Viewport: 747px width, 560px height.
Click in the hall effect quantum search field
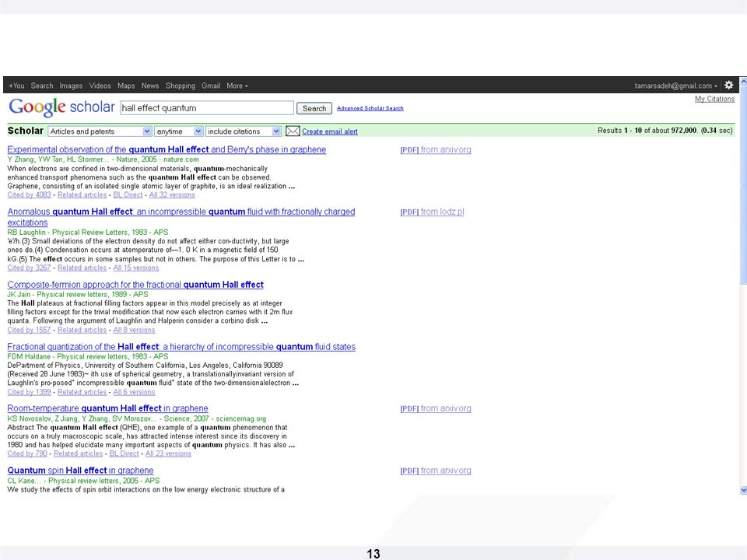[x=207, y=108]
